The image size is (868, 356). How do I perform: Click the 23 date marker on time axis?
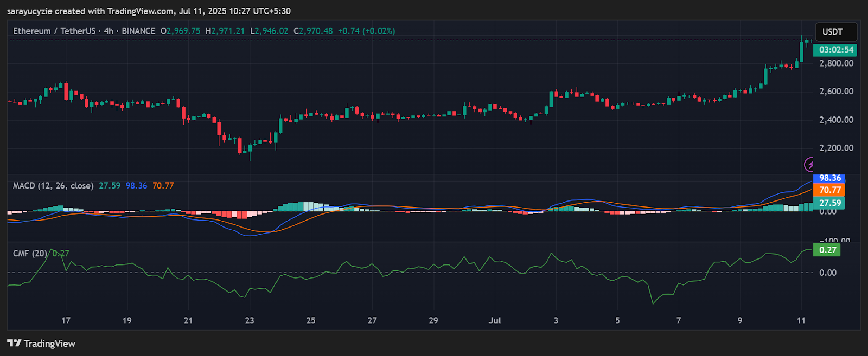pos(250,321)
